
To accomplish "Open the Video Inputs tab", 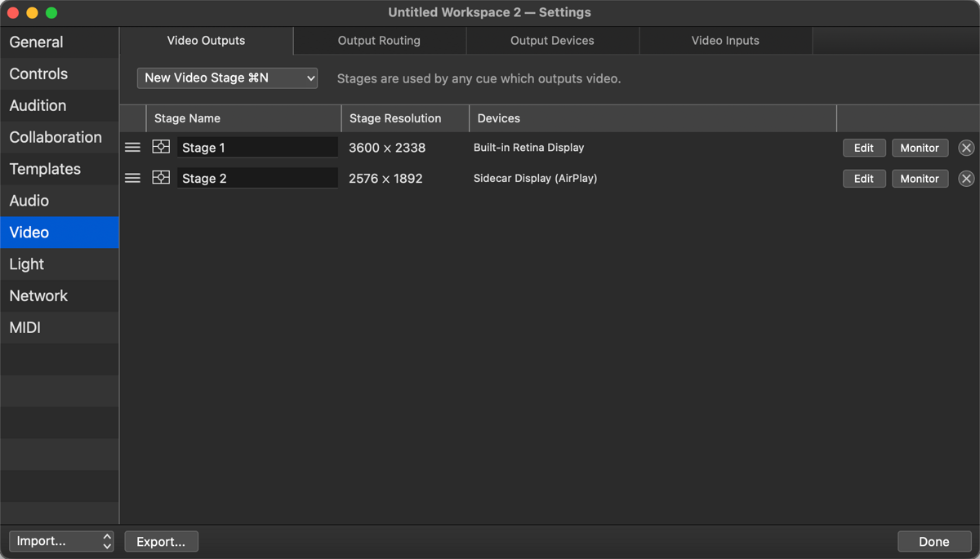I will click(x=725, y=40).
